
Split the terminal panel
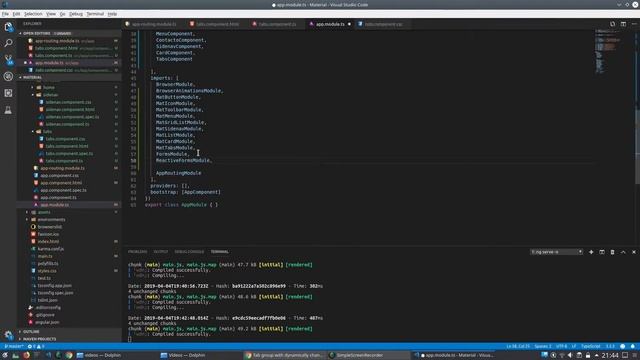tap(602, 252)
